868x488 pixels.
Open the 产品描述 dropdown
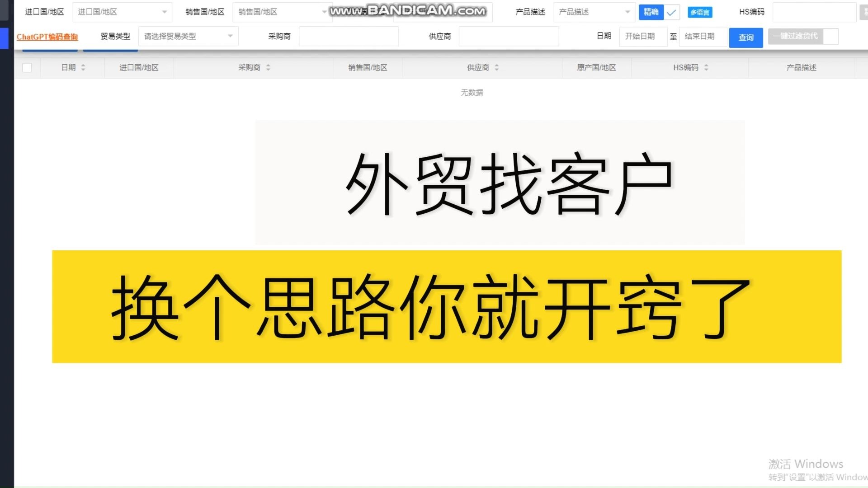tap(594, 12)
